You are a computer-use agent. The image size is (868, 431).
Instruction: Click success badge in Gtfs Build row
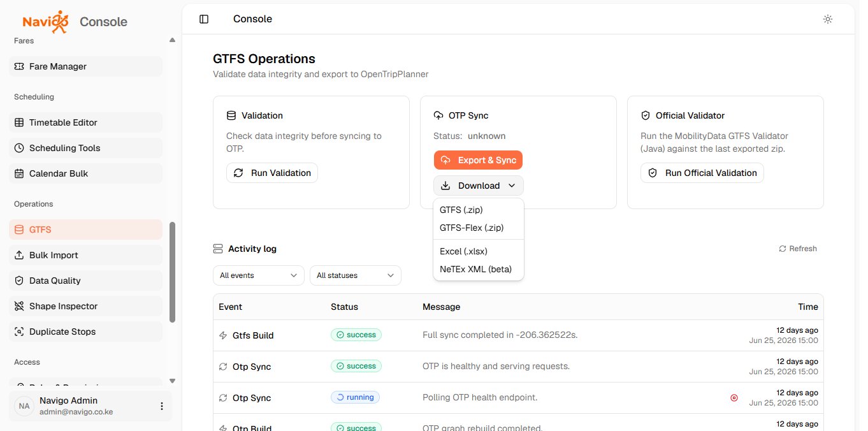click(x=356, y=335)
